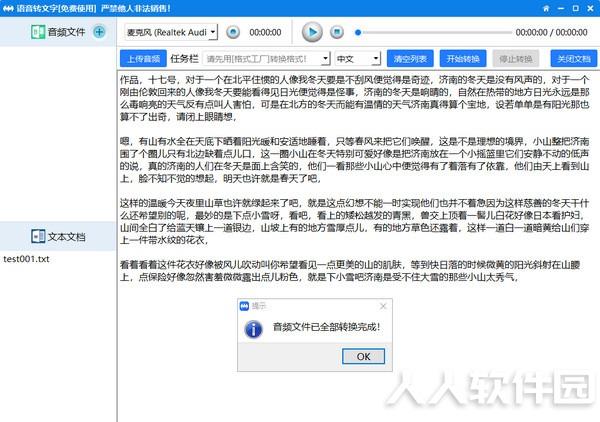Click the 文本文档 section header label
This screenshot has height=422, width=600.
tap(66, 237)
